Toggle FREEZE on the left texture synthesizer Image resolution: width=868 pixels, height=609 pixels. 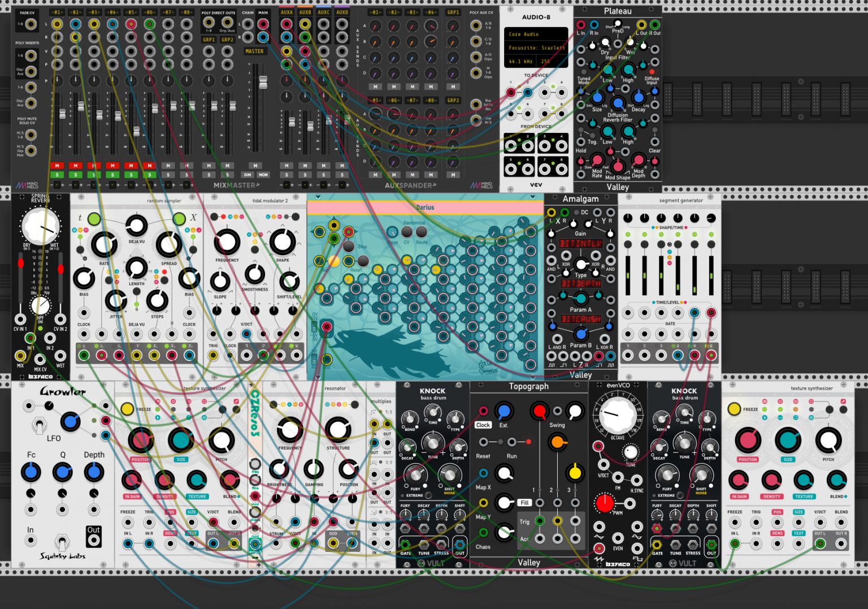(127, 409)
